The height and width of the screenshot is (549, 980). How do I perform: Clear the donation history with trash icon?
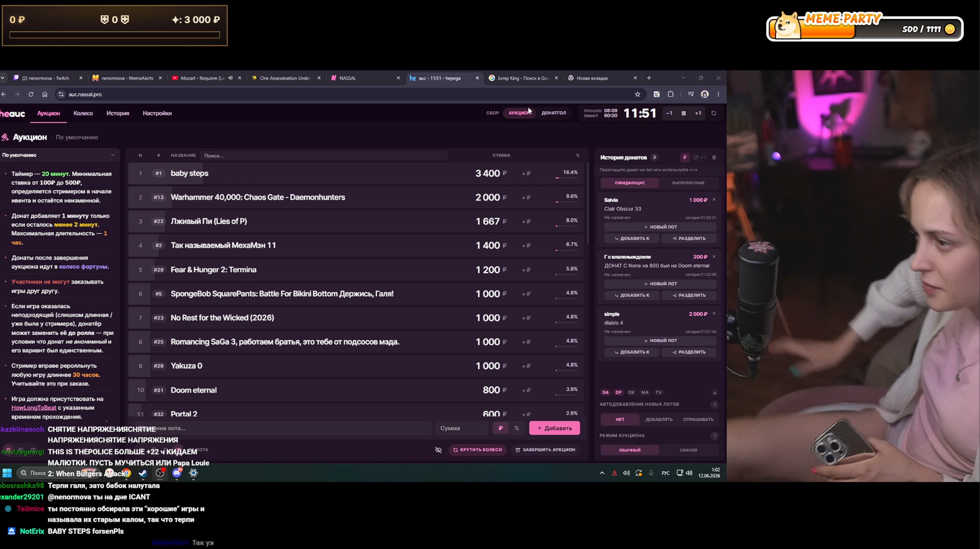(714, 158)
